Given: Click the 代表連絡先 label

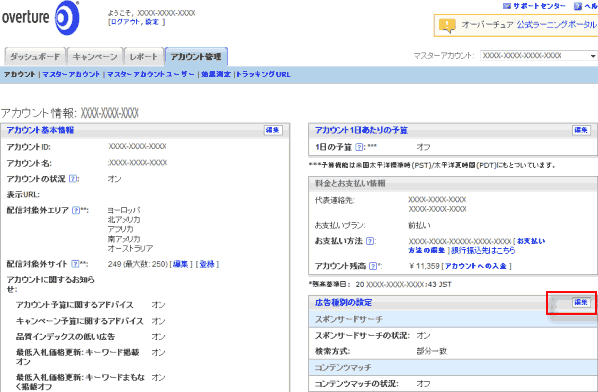Looking at the screenshot, I should 334,200.
